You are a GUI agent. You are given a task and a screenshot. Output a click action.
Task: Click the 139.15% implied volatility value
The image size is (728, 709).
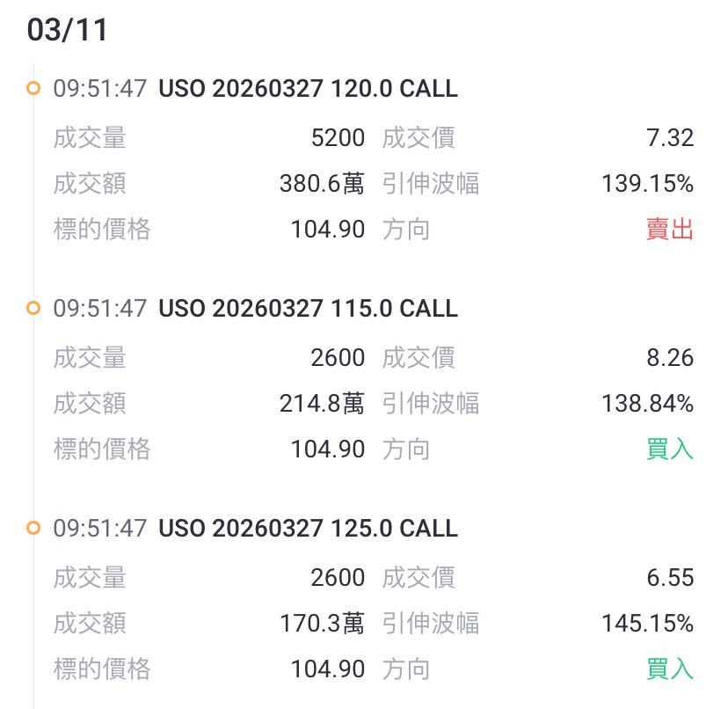point(648,183)
